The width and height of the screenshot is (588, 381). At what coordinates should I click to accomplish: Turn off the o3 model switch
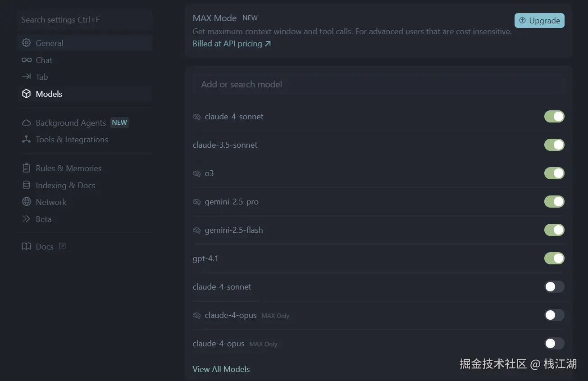pos(554,173)
